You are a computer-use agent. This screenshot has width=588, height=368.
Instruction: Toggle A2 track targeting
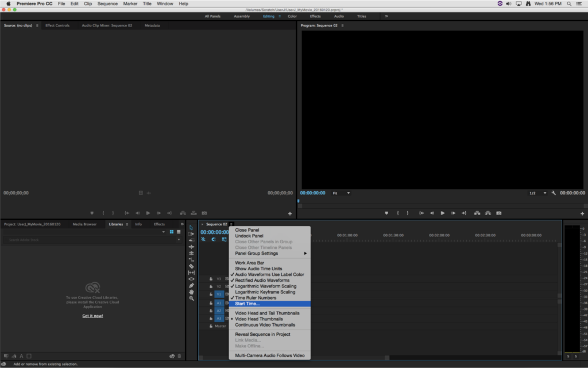point(219,310)
